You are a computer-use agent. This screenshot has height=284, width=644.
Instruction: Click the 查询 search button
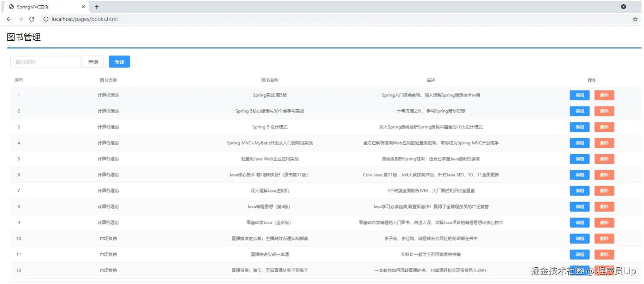click(93, 62)
